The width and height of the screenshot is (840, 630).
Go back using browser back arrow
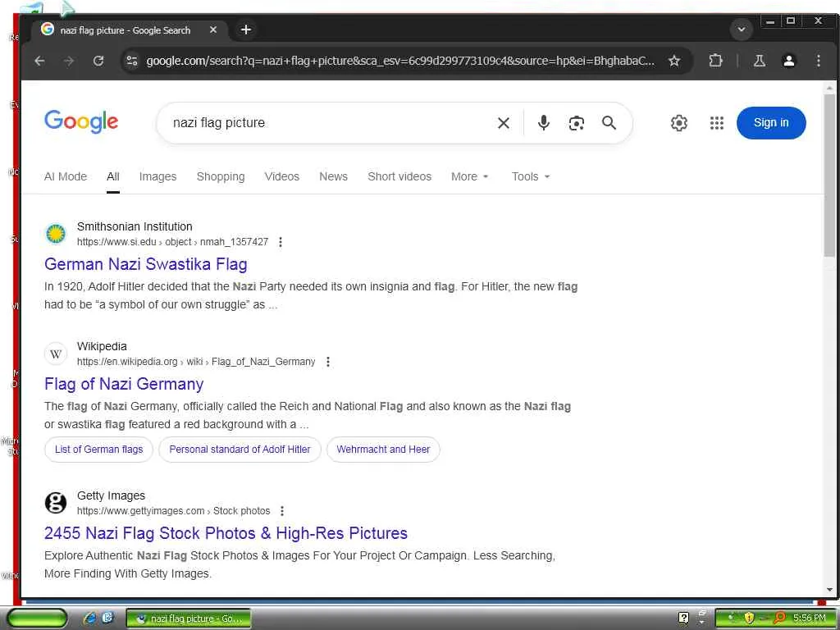point(39,61)
